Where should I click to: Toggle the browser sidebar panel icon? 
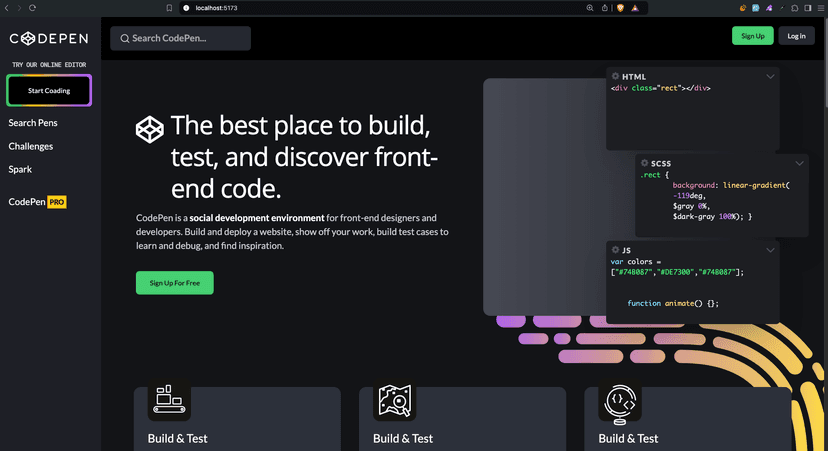808,8
